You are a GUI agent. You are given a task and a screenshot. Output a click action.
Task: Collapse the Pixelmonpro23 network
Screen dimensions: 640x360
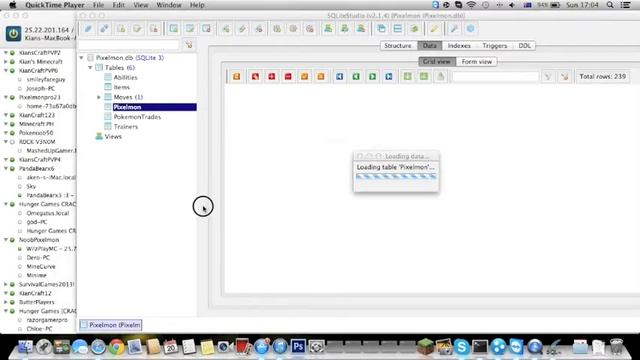click(6, 97)
